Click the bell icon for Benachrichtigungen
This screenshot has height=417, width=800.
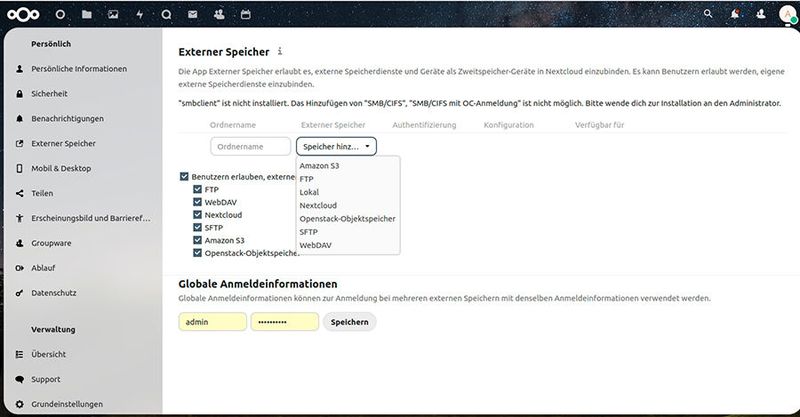(19, 118)
